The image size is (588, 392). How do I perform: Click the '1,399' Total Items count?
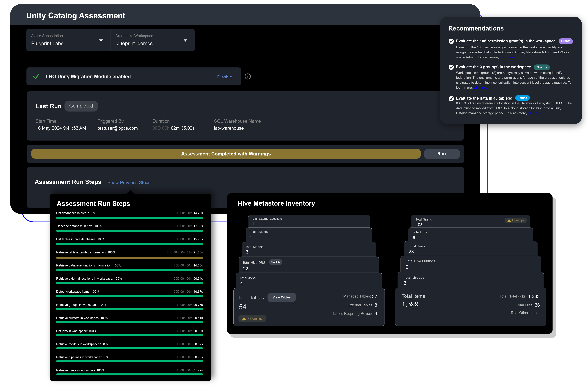[410, 304]
